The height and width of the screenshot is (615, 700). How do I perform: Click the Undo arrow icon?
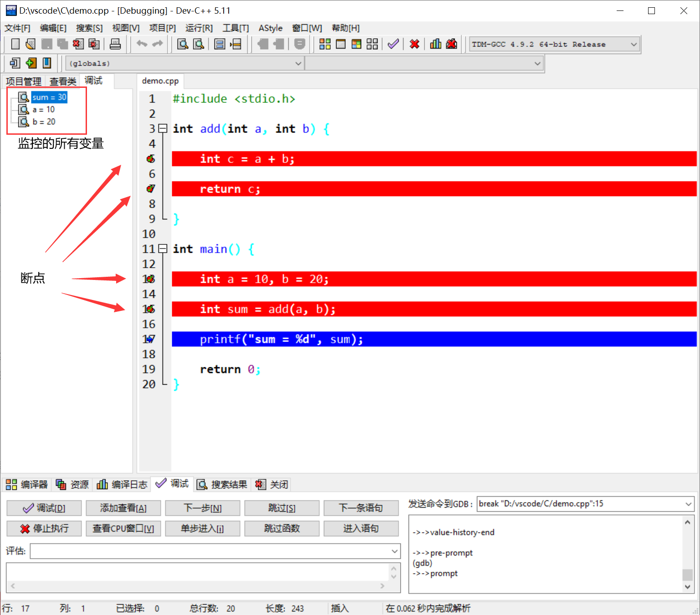tap(142, 44)
